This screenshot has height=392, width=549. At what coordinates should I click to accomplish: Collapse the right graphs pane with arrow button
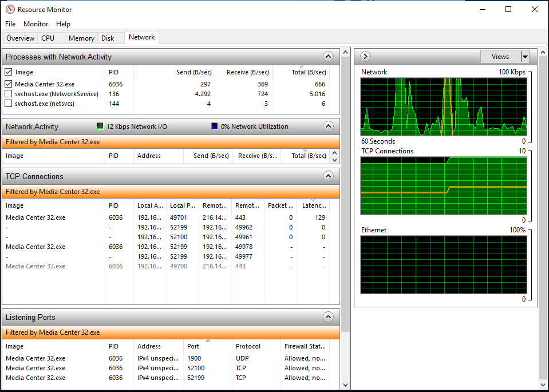pyautogui.click(x=365, y=56)
